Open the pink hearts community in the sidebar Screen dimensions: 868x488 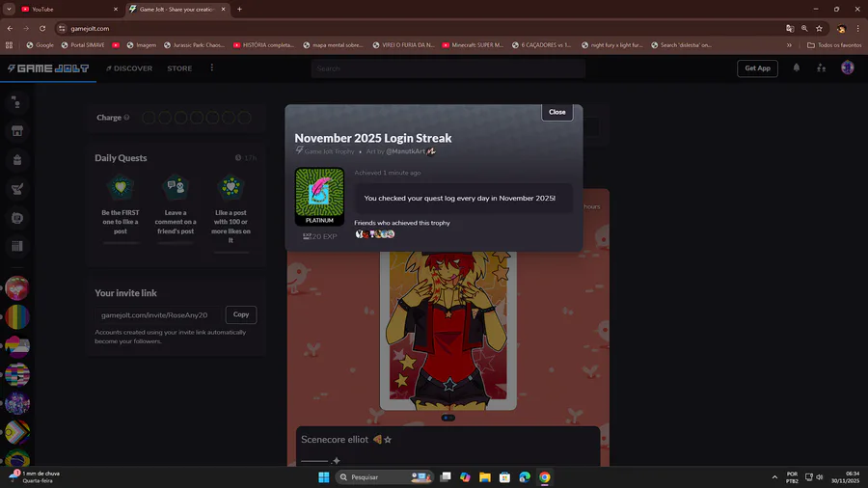tap(17, 287)
